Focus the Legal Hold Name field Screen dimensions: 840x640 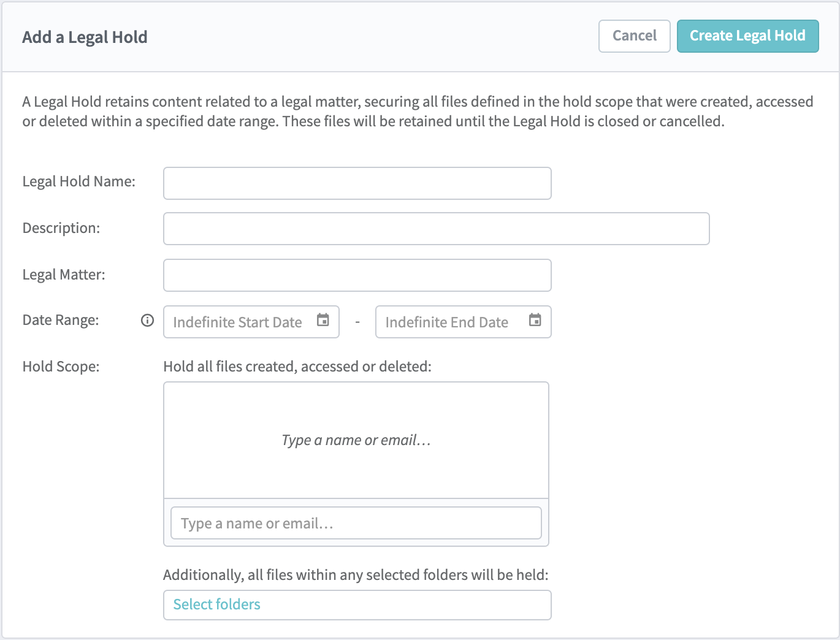(x=357, y=183)
